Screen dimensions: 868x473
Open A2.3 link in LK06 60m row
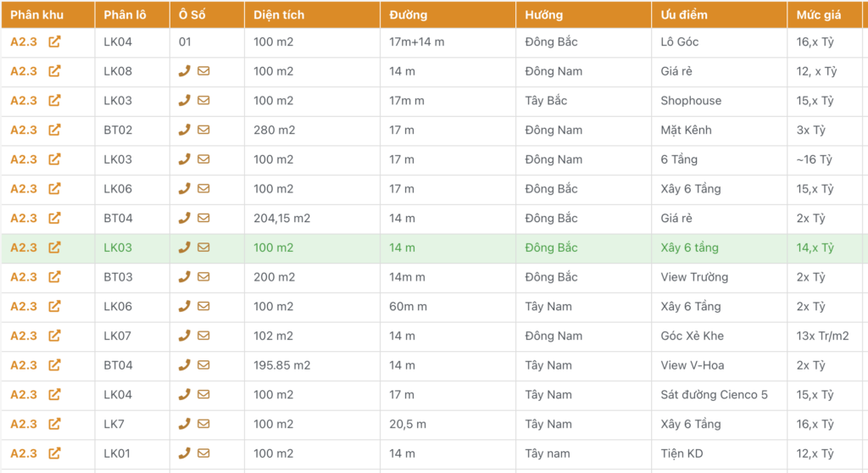click(x=24, y=306)
